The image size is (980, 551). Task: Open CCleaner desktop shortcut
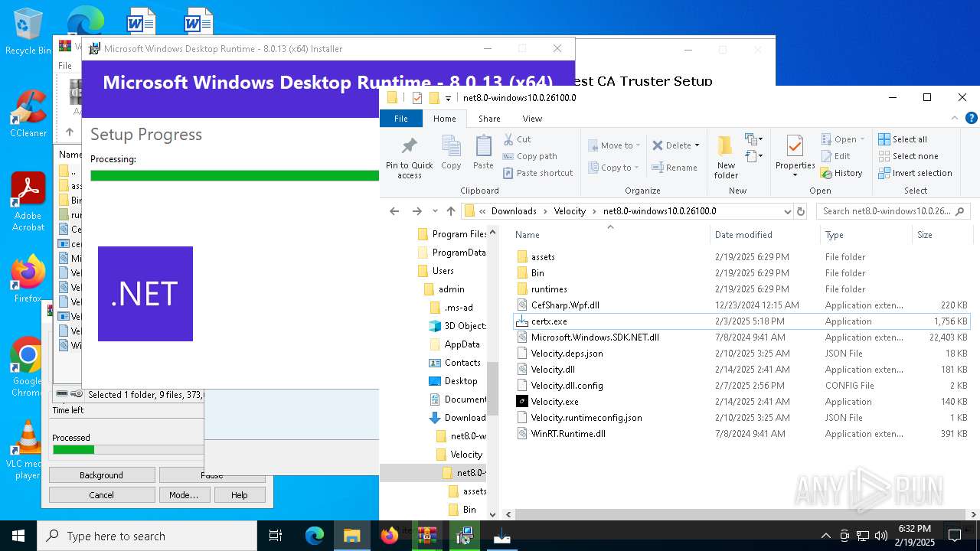click(x=28, y=114)
